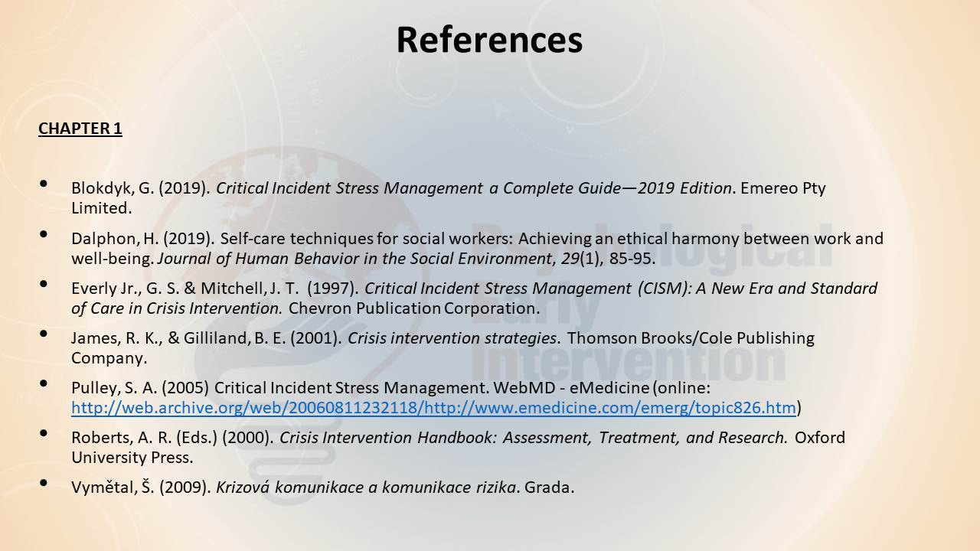Click the References slide title
Viewport: 980px width, 551px height.
click(489, 40)
